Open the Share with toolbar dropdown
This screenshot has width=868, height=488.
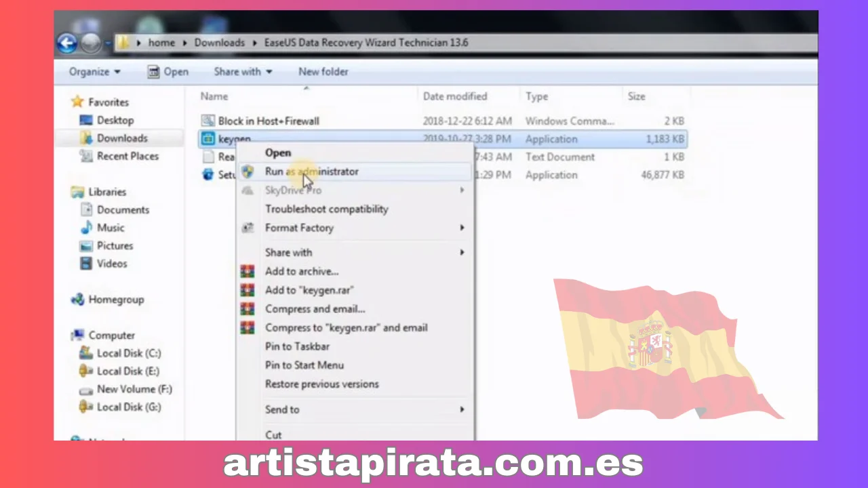(x=243, y=72)
